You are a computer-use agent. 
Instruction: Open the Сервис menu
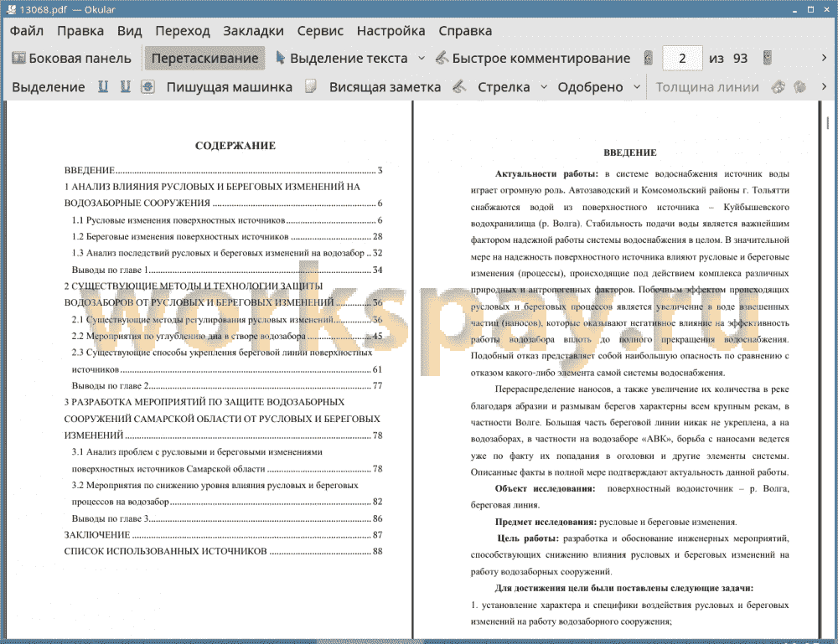[x=320, y=31]
